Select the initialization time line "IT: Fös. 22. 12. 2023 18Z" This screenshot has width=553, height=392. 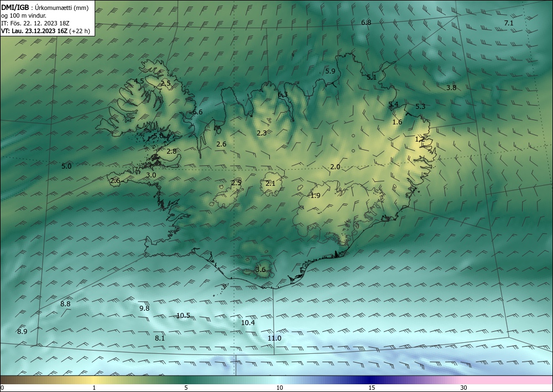click(35, 23)
